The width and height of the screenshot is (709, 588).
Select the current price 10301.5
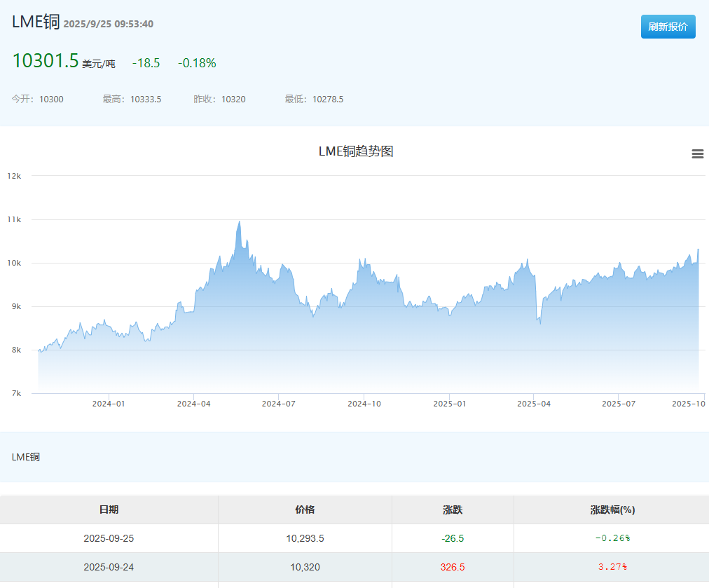tap(46, 60)
